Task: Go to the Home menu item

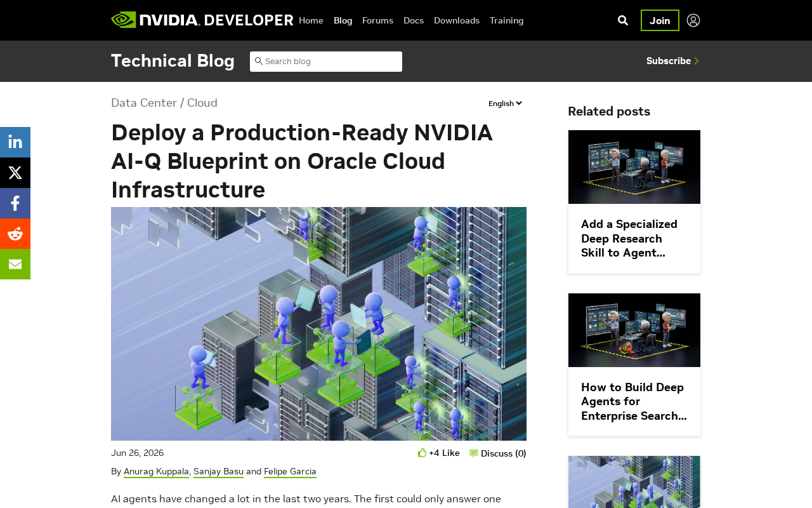Action: (311, 20)
